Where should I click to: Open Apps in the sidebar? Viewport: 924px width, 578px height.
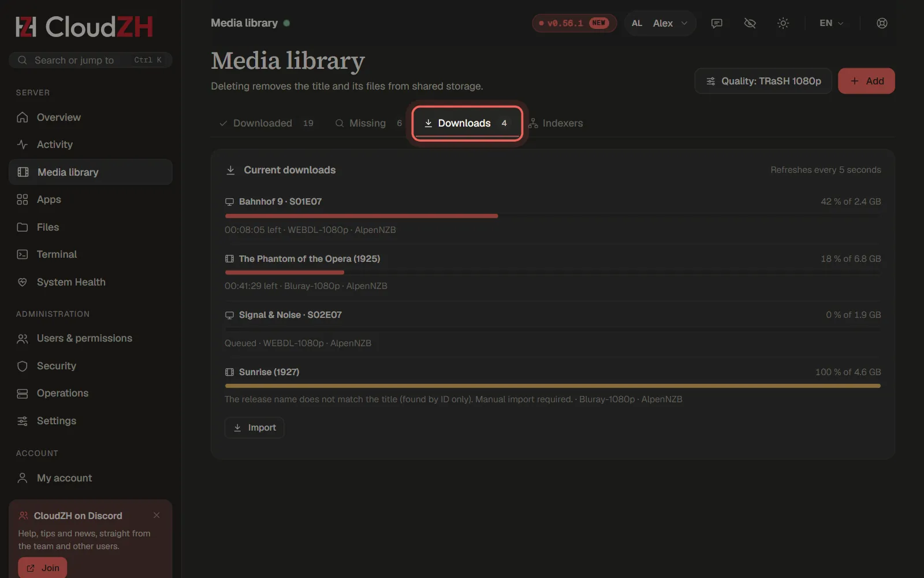[x=91, y=199]
